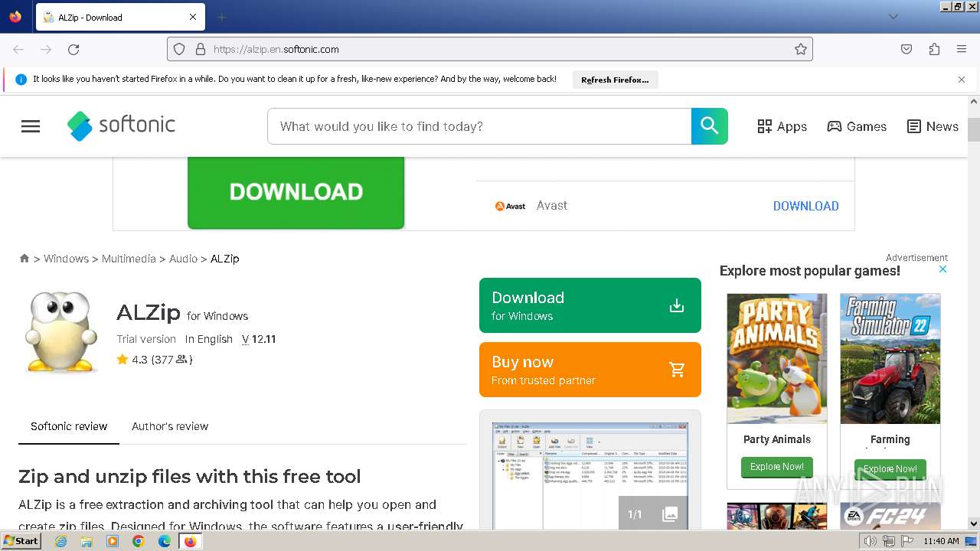Click the Action Center flag icon
980x551 pixels.
pyautogui.click(x=907, y=541)
